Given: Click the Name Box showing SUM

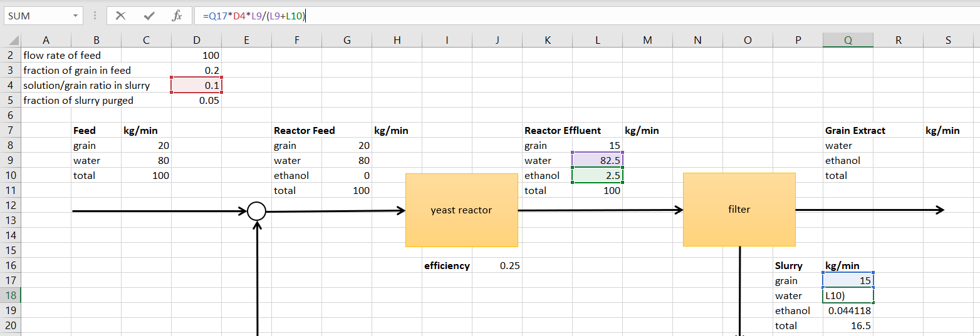Looking at the screenshot, I should click(x=36, y=16).
